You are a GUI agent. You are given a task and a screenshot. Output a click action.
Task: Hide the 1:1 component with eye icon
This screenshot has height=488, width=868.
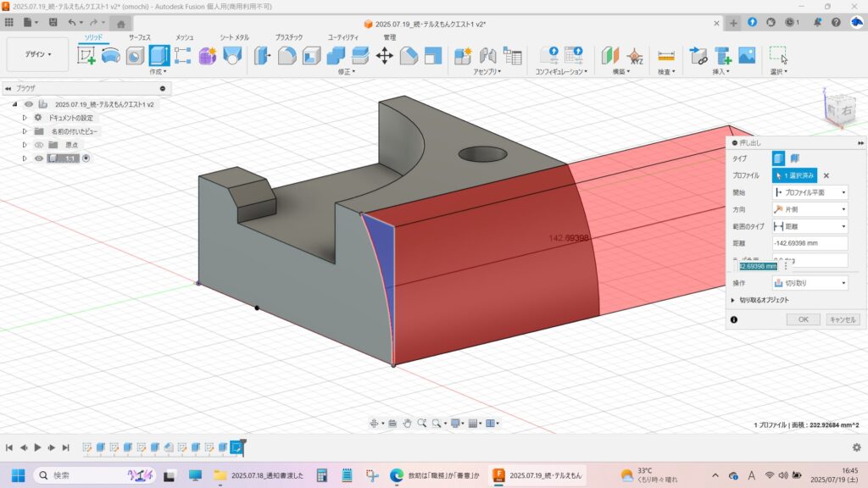[38, 158]
